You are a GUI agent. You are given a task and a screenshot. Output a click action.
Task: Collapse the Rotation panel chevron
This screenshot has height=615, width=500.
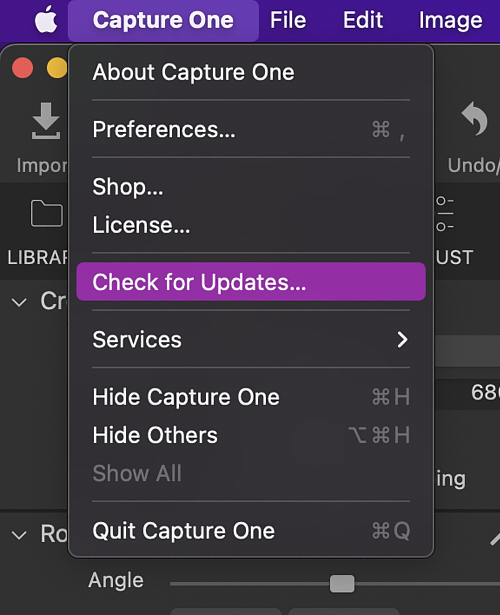(19, 535)
